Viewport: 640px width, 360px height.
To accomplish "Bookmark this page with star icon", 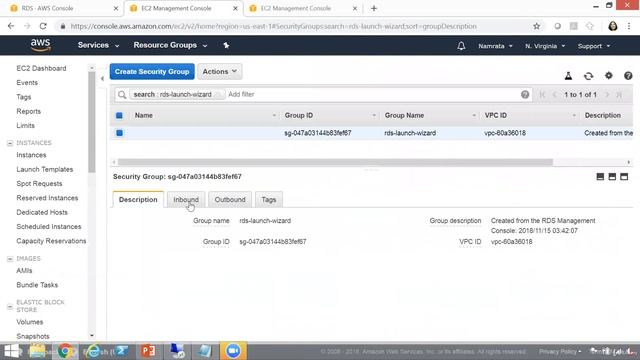I will pos(536,26).
